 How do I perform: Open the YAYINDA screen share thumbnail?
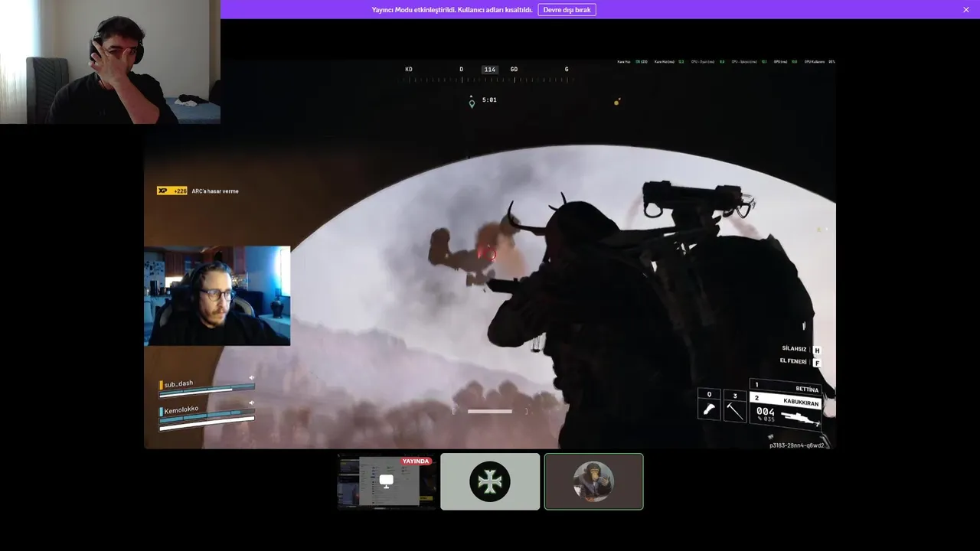point(387,481)
